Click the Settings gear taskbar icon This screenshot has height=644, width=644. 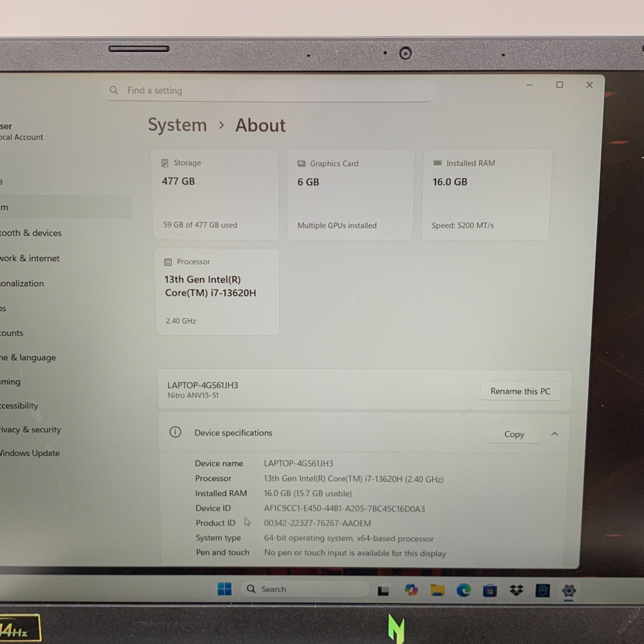568,591
